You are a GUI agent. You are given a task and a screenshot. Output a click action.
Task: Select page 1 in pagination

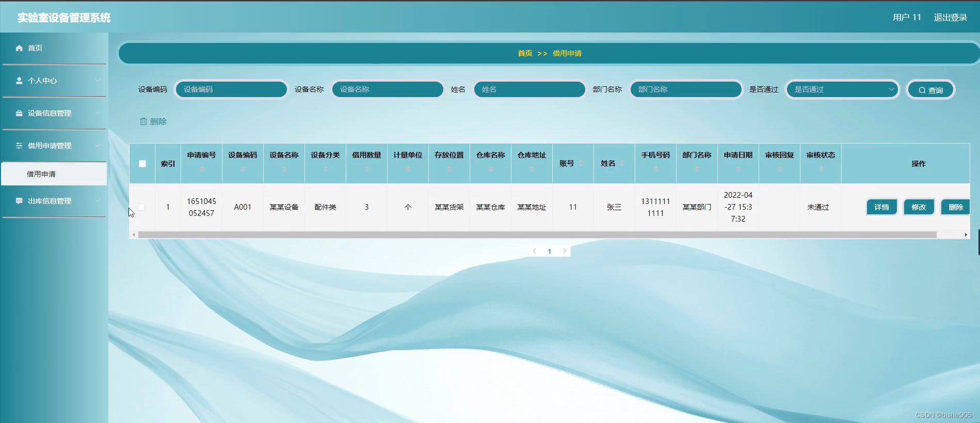point(550,251)
